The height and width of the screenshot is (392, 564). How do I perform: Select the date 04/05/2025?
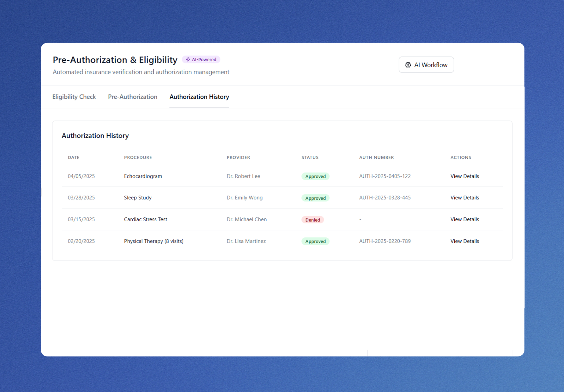[81, 176]
